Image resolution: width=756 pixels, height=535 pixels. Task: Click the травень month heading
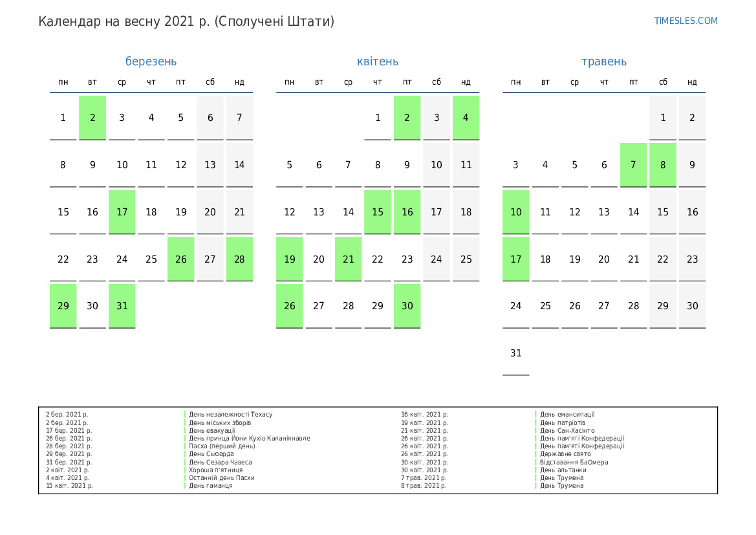603,61
